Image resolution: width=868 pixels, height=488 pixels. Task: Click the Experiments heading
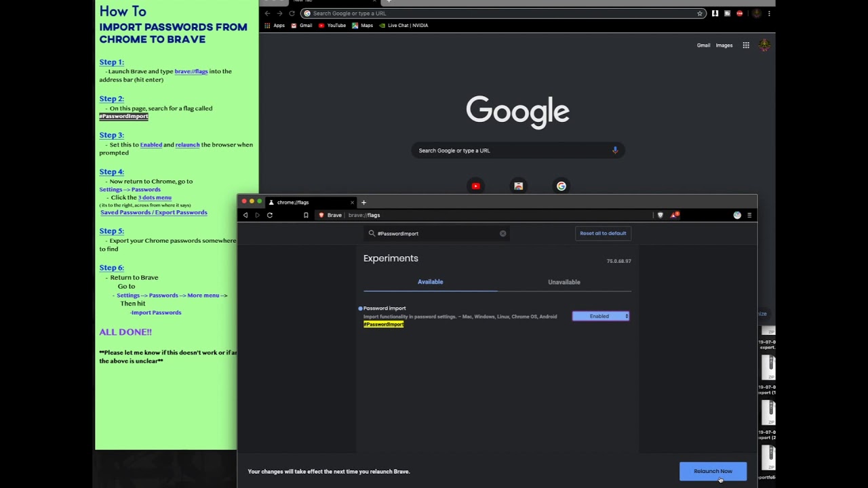[x=391, y=258]
